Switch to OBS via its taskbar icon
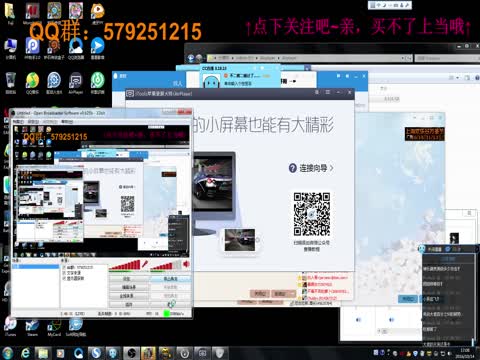Viewport: 480px width, 360px height. [131, 353]
